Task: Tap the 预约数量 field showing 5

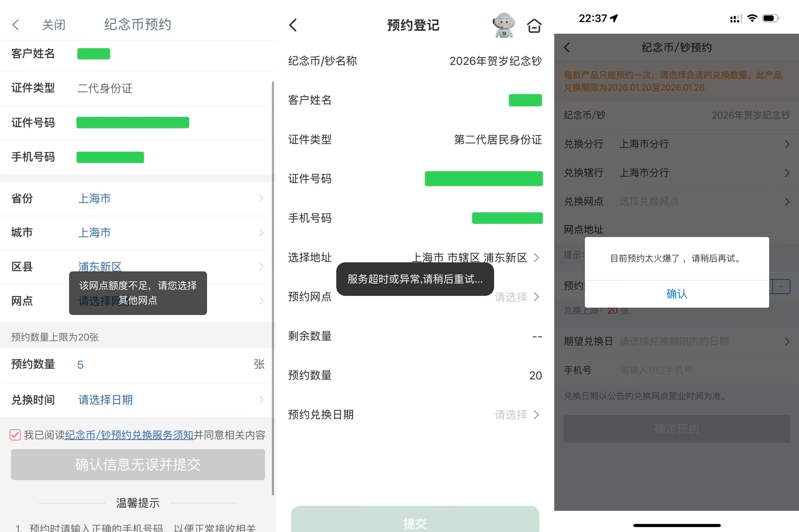Action: click(80, 365)
